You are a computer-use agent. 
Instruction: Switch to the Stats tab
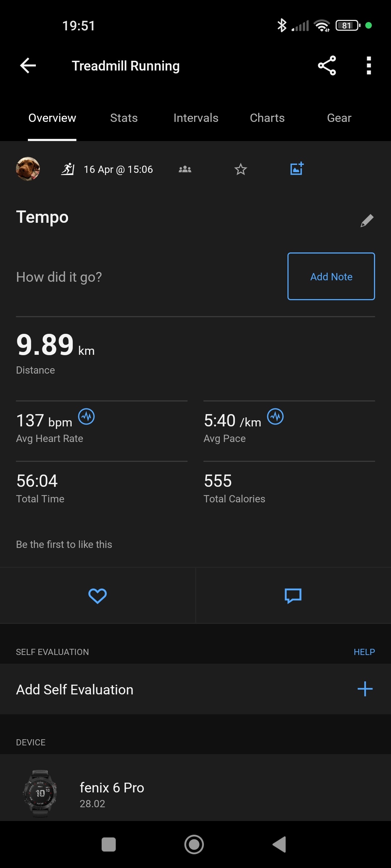[x=124, y=118]
